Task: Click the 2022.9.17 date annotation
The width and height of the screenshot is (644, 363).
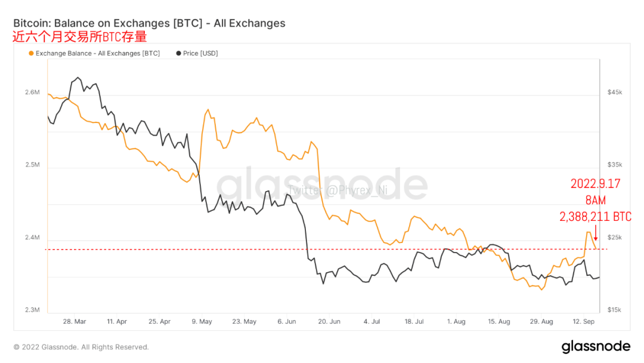Action: point(596,184)
